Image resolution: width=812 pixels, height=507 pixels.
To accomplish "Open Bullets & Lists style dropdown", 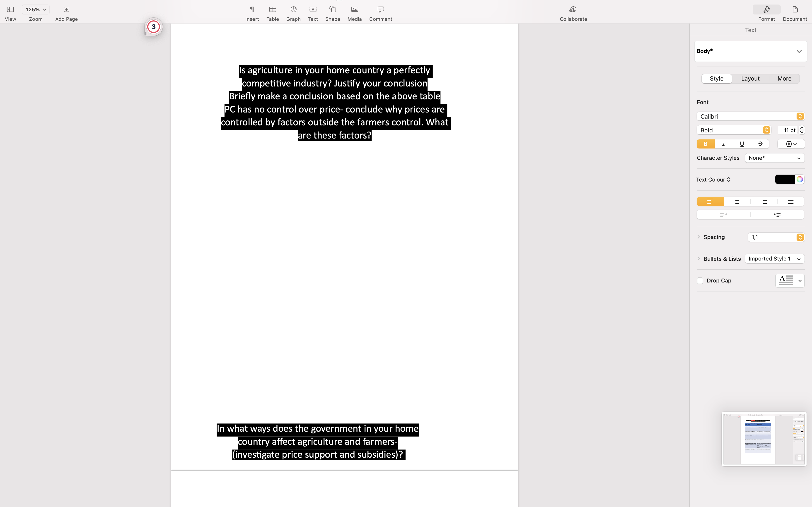I will click(774, 259).
